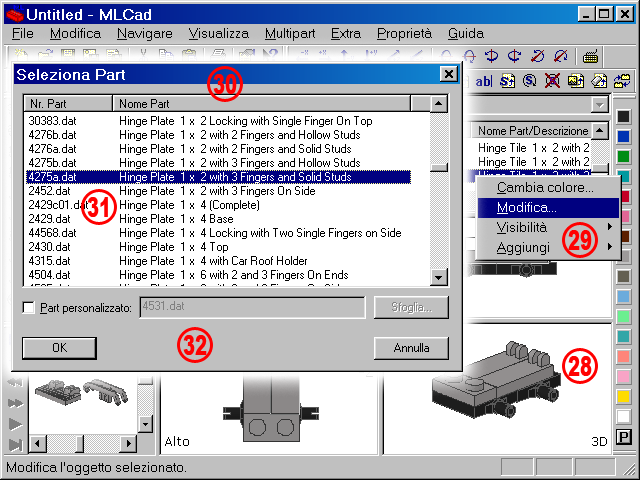Click the 'ab|' add comment icon
This screenshot has height=480, width=640.
coord(484,81)
